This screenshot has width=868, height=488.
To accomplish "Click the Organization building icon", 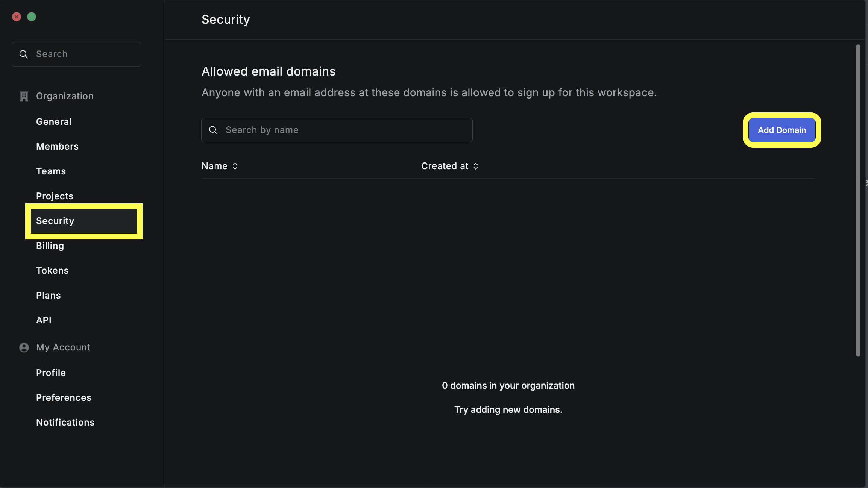I will click(x=24, y=96).
